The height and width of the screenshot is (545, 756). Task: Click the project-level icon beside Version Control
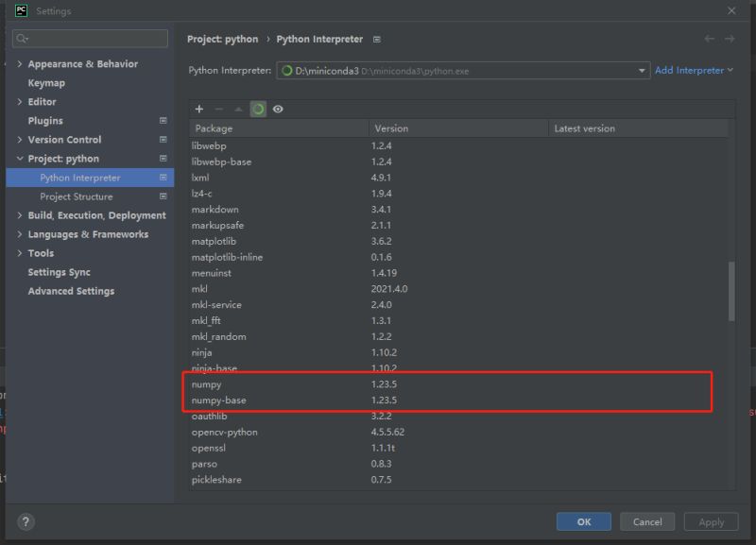click(163, 139)
